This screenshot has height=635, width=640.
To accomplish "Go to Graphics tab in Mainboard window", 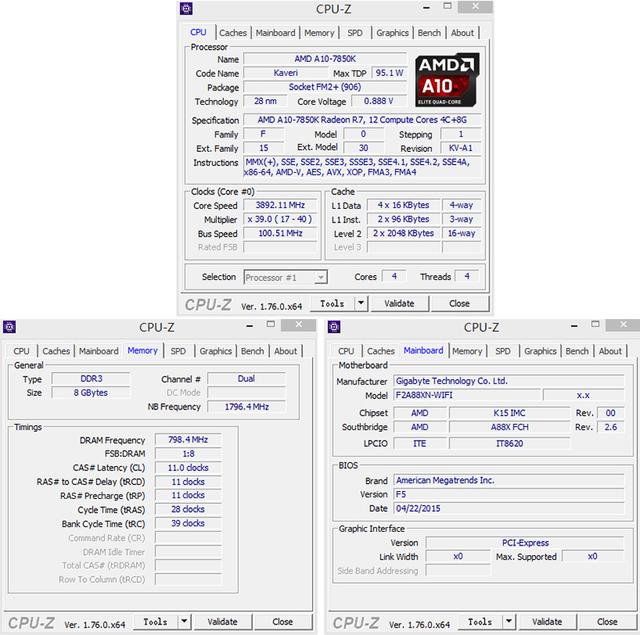I will 540,351.
